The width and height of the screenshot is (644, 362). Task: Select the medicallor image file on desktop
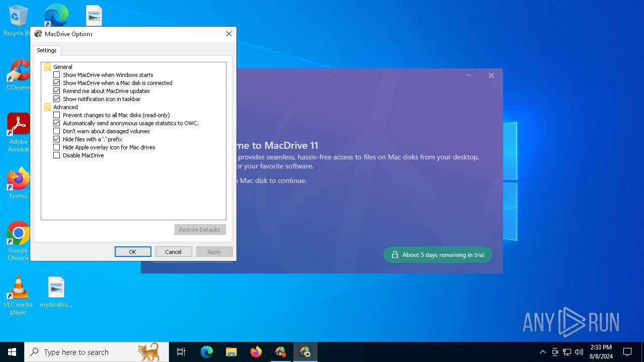(56, 292)
